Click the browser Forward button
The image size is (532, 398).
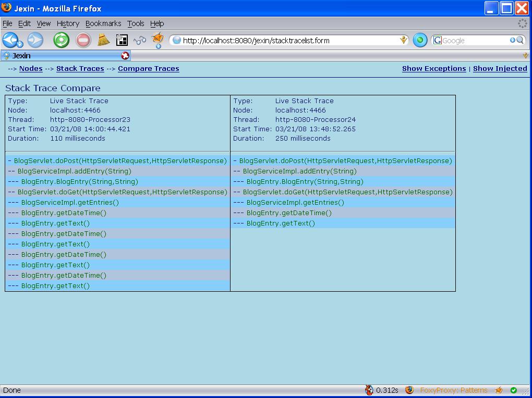(x=35, y=40)
